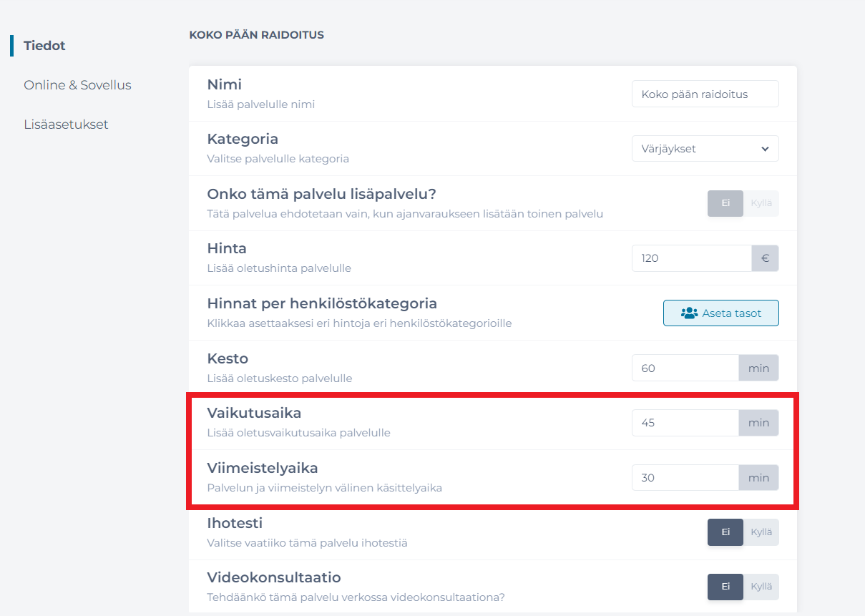This screenshot has width=865, height=616.
Task: Mark this service as a lisäpalvelu with Kyllä
Action: pos(761,203)
